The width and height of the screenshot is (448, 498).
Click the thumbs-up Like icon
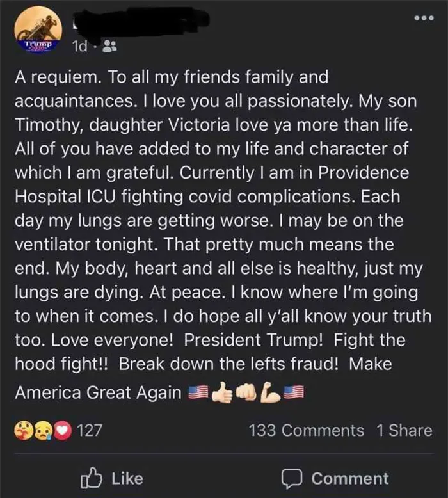92,478
